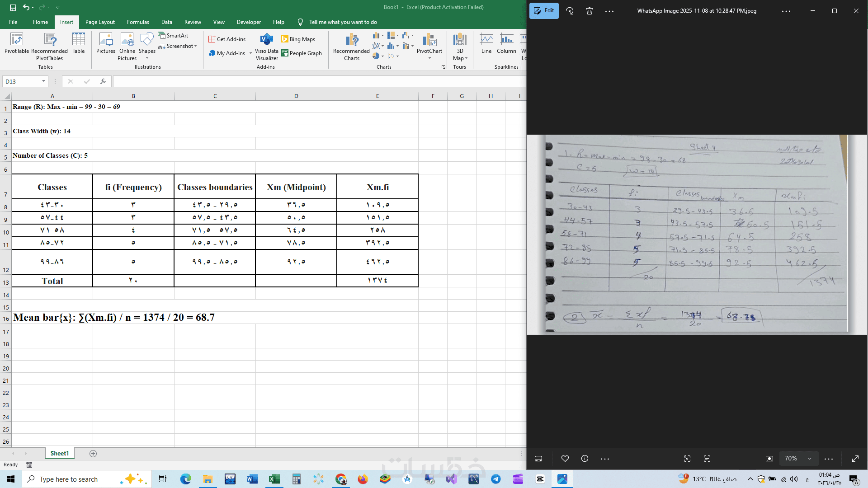Screen dimensions: 868x488
Task: Toggle the filmstrip view in Photos
Action: point(538,459)
